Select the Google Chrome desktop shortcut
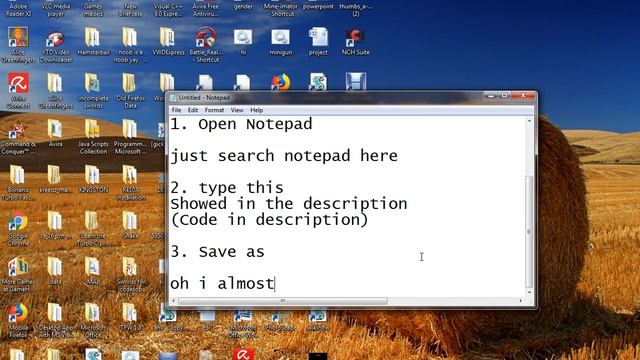This screenshot has width=640, height=360. [18, 229]
